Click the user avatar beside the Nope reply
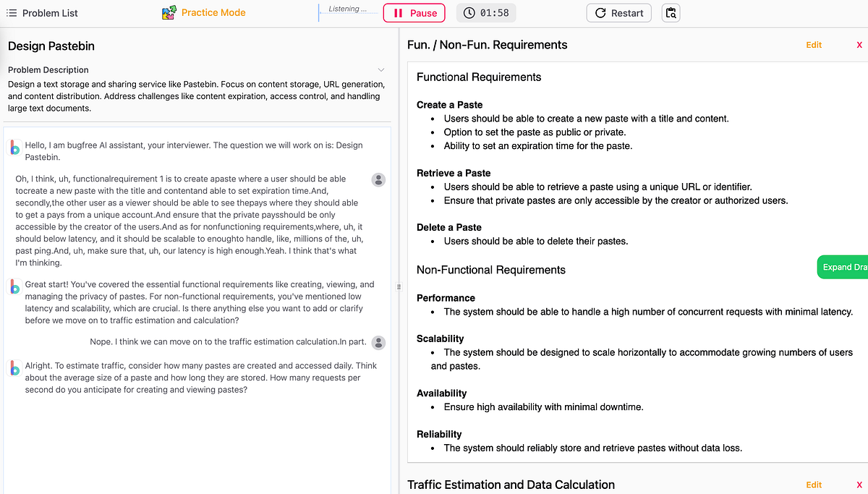868x494 pixels. (x=378, y=343)
